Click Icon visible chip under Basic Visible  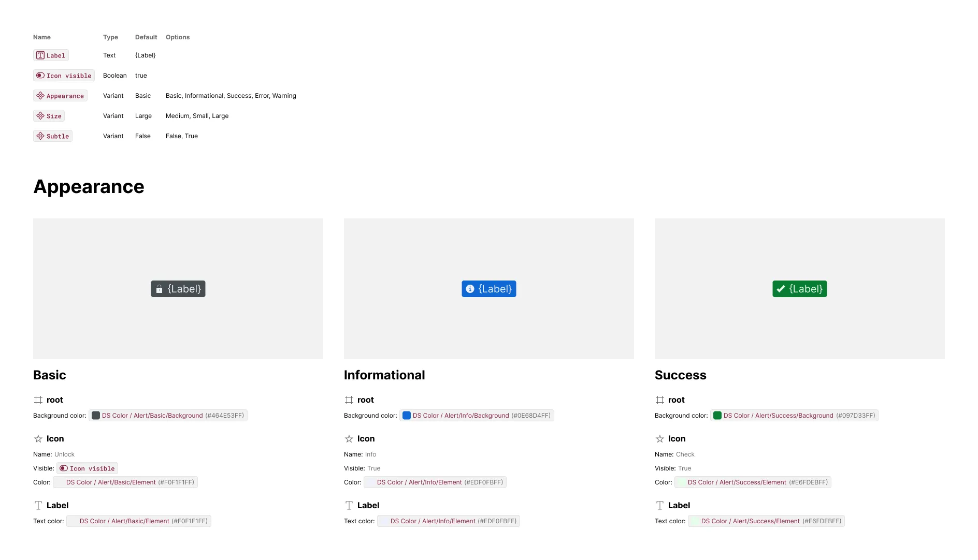87,468
